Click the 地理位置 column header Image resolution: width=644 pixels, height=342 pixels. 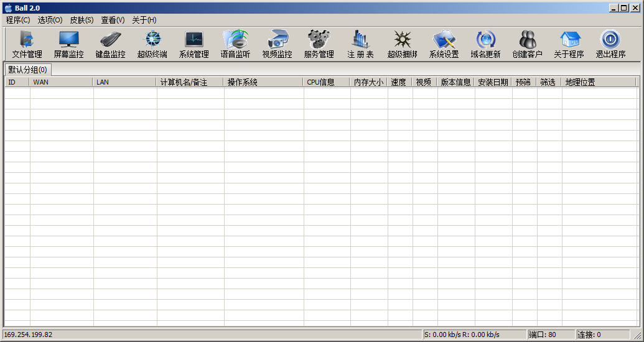pyautogui.click(x=597, y=82)
